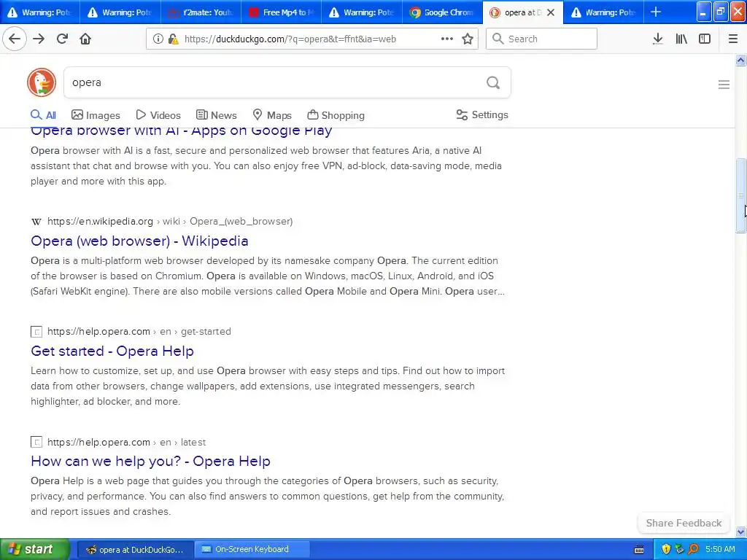Switch to Images results
The width and height of the screenshot is (747, 560).
[96, 115]
